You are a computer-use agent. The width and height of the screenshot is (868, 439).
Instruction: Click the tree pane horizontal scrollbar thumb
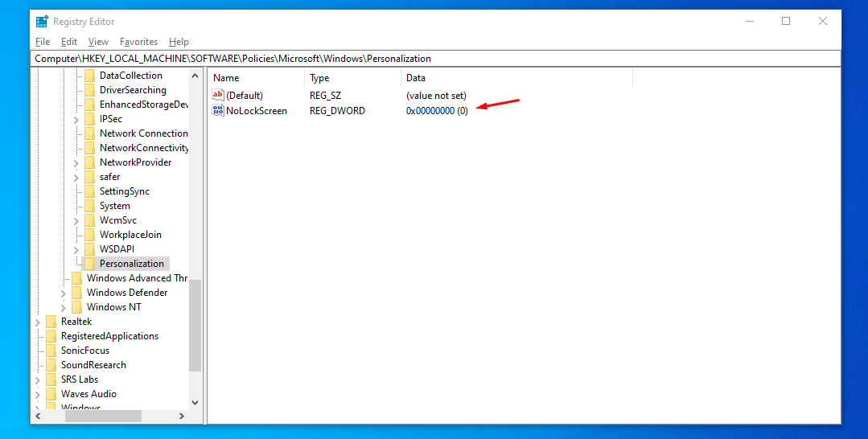pos(103,416)
